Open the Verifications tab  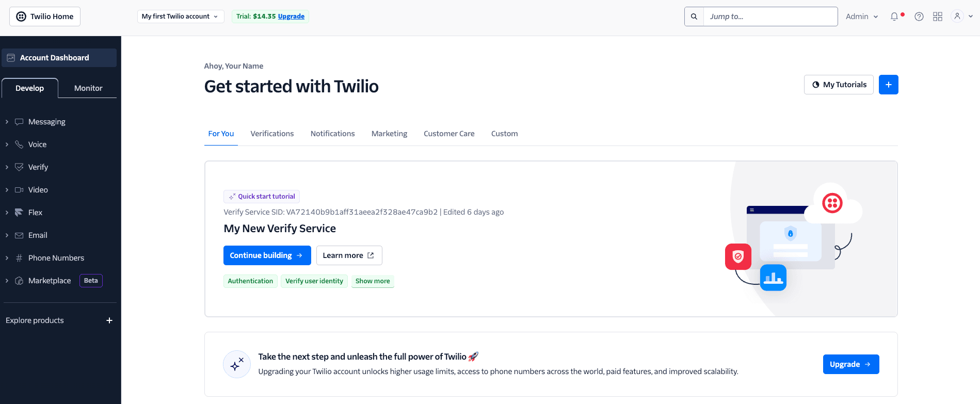[x=272, y=133]
